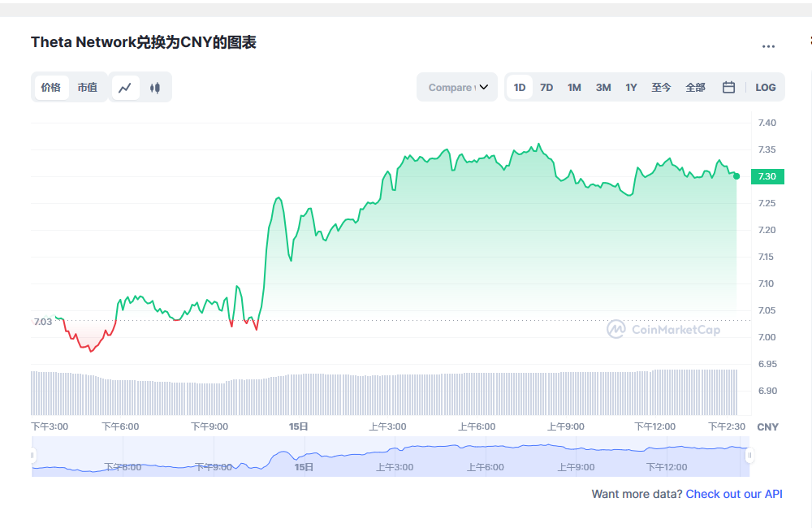Viewport: 812px width, 528px height.
Task: Switch to candlestick chart icon
Action: pos(155,88)
